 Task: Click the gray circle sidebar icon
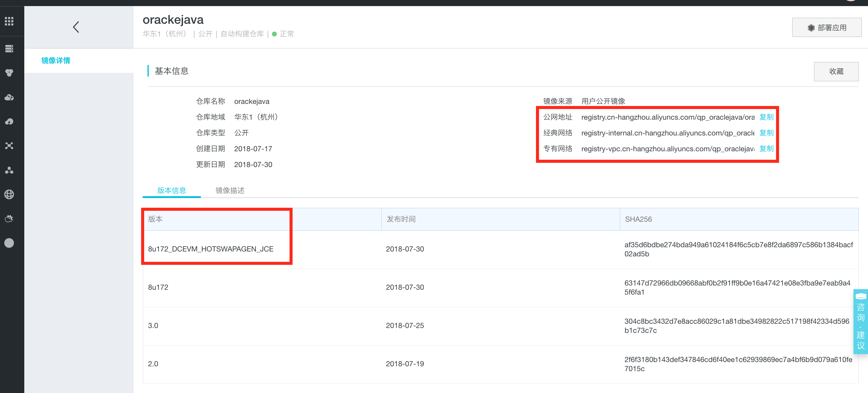pyautogui.click(x=9, y=243)
